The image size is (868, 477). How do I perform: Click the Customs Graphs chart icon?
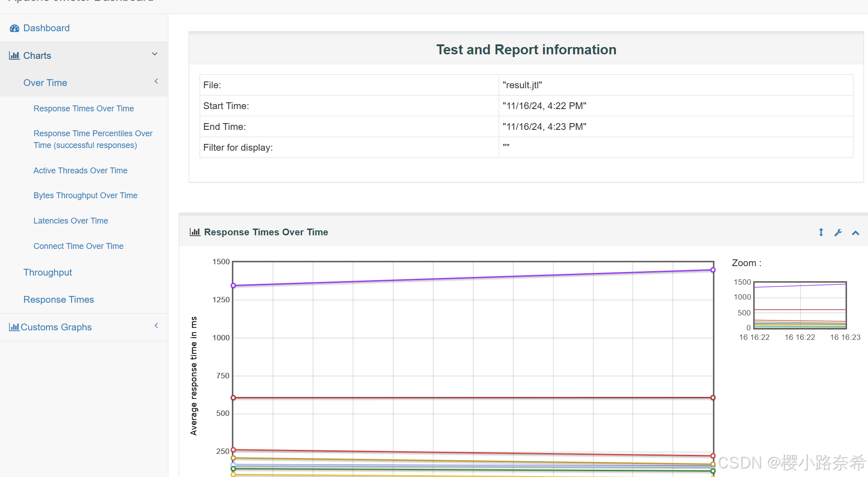coord(14,327)
